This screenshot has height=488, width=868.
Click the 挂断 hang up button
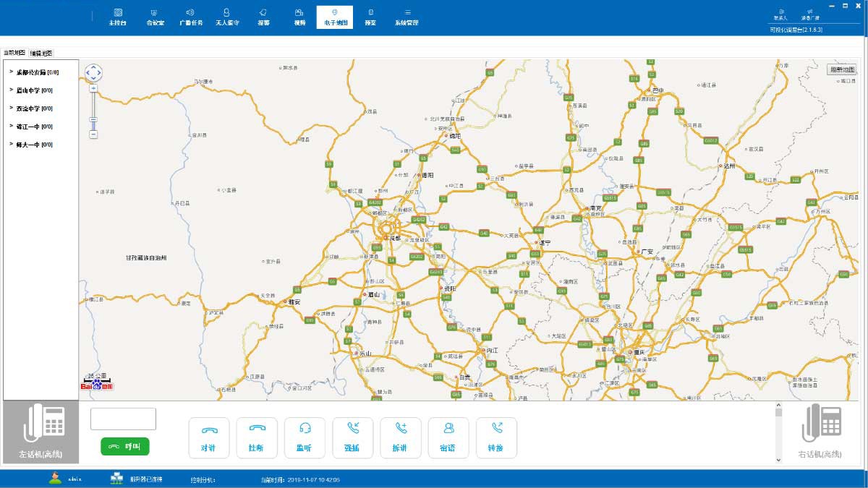pos(256,437)
